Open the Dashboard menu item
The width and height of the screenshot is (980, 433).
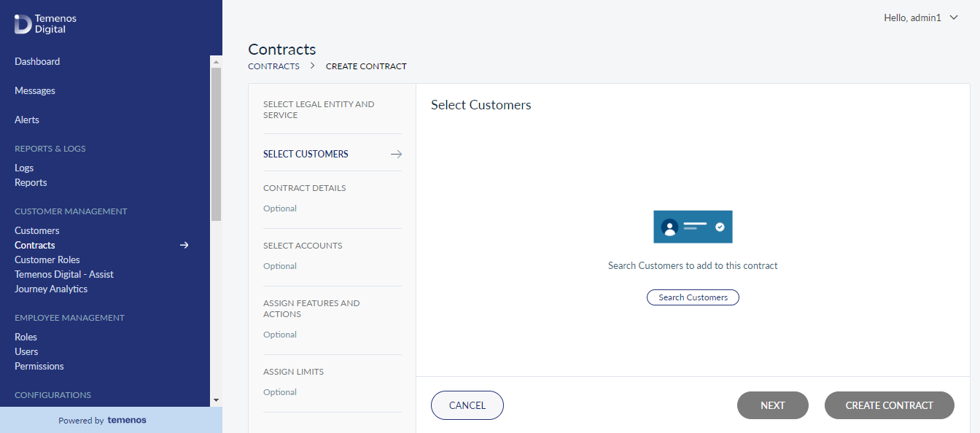click(x=37, y=62)
